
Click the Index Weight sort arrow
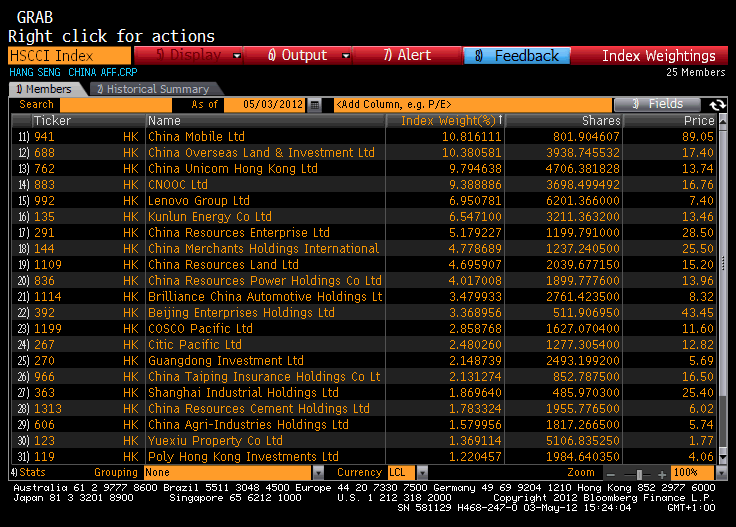pyautogui.click(x=499, y=121)
